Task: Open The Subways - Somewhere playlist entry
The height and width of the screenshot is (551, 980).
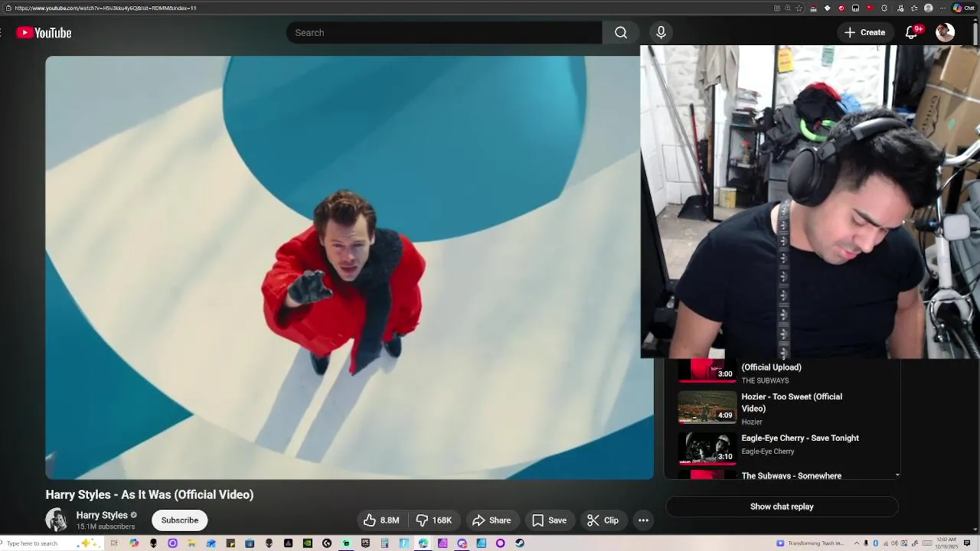Action: point(791,475)
